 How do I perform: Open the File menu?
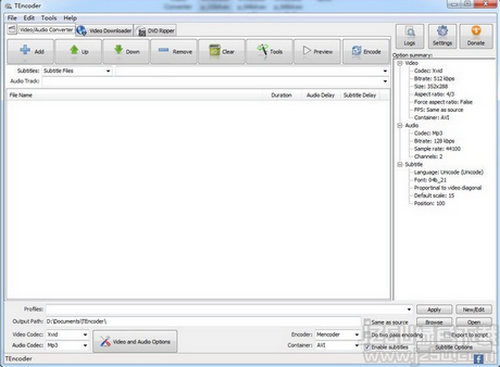point(12,18)
